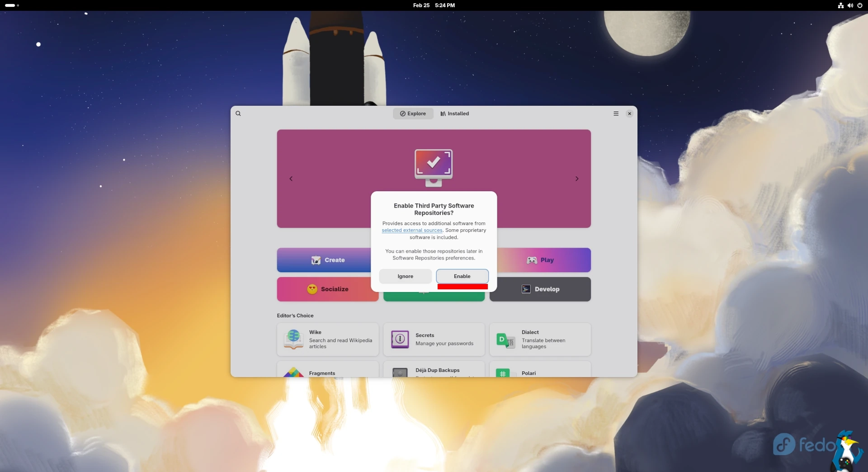Image resolution: width=868 pixels, height=472 pixels.
Task: Open the volume indicator in top bar
Action: [x=850, y=5]
